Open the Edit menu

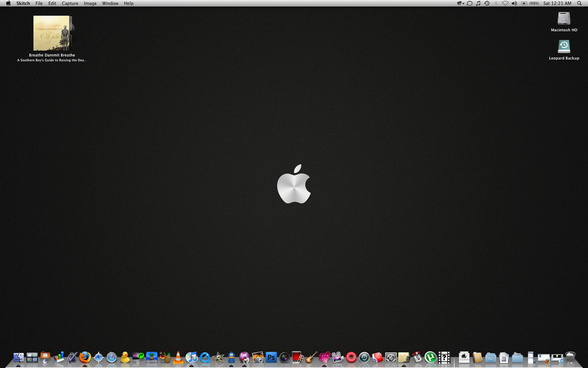[52, 3]
